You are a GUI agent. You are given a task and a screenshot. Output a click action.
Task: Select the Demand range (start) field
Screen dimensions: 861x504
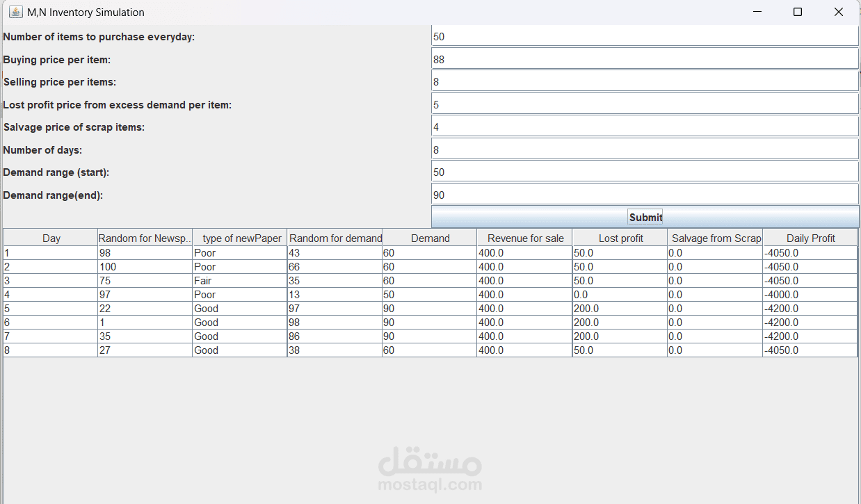click(x=645, y=172)
